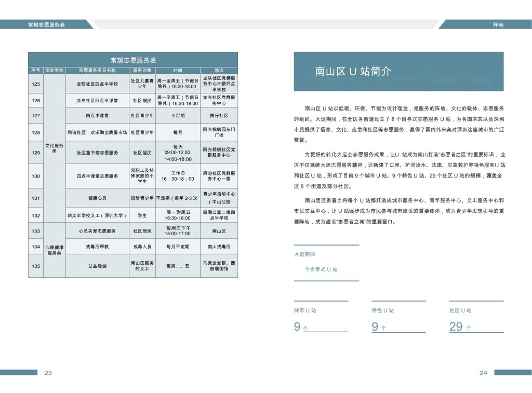The width and height of the screenshot is (532, 393).
Task: Click the '9 个' value under 特色 U 站
Action: [379, 327]
